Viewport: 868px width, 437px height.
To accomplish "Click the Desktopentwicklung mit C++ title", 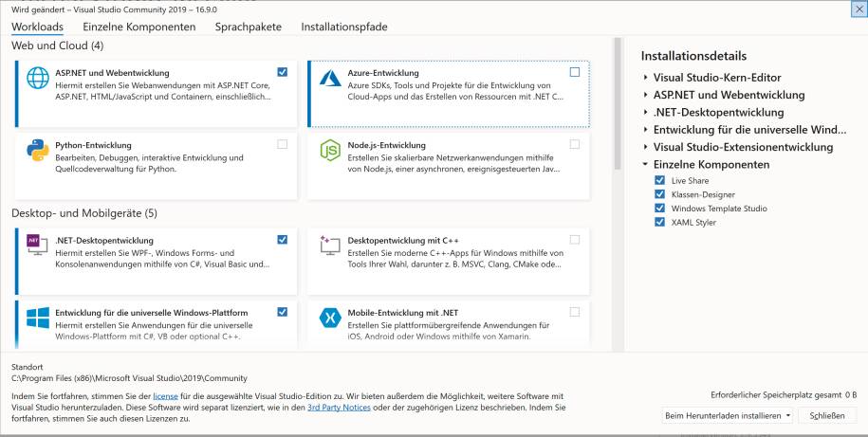I will pyautogui.click(x=403, y=240).
